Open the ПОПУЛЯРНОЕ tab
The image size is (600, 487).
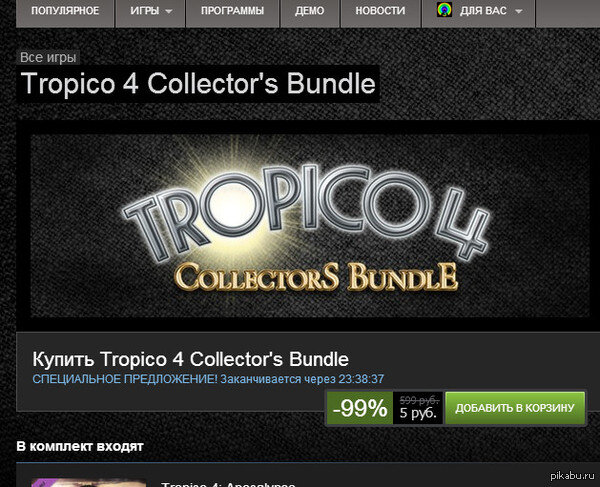pos(65,11)
